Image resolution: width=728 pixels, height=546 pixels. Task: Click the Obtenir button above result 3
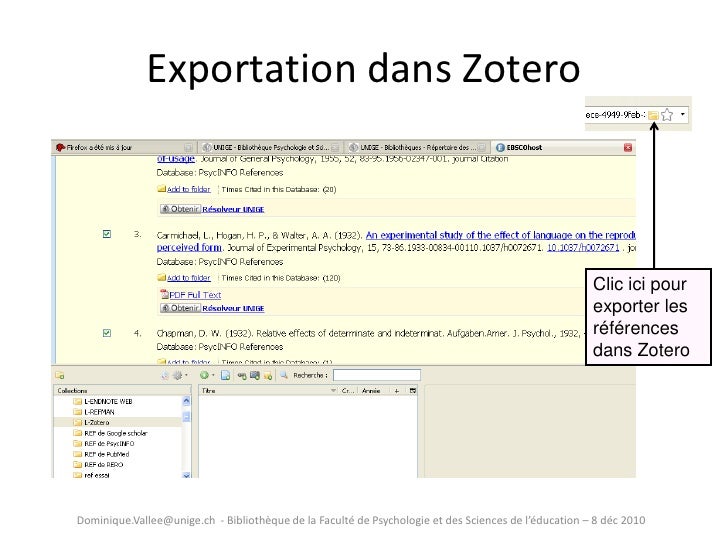click(180, 209)
